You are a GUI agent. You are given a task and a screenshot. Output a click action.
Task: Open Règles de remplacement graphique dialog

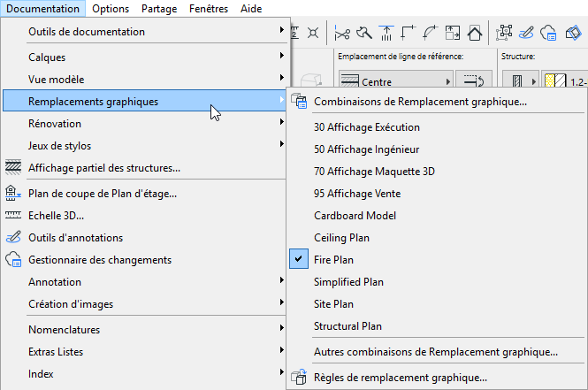[437, 378]
